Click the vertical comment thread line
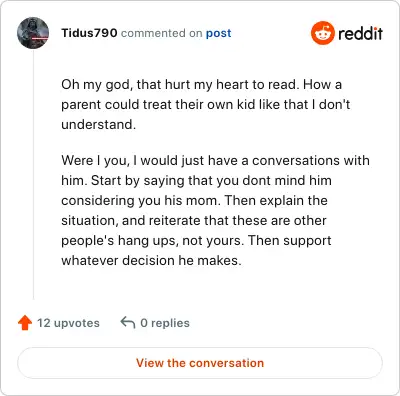 [33, 174]
